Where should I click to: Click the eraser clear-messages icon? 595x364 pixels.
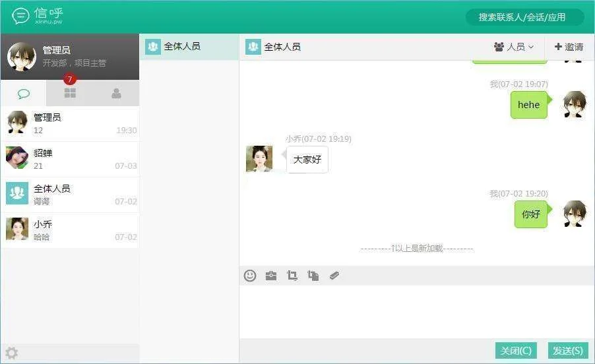334,276
